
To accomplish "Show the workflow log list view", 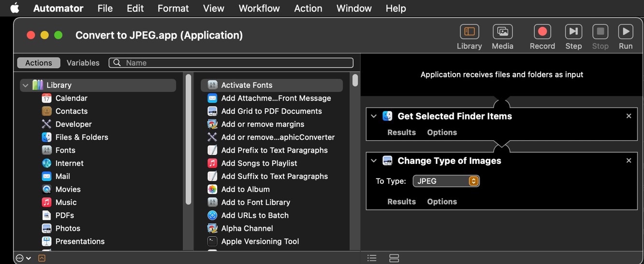I will click(x=372, y=258).
